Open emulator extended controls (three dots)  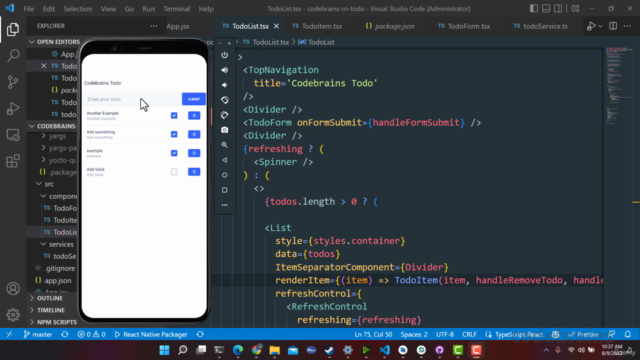224,205
